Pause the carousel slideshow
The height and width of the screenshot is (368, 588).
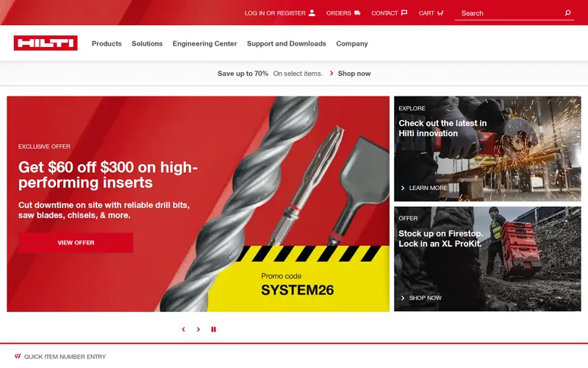pos(213,329)
